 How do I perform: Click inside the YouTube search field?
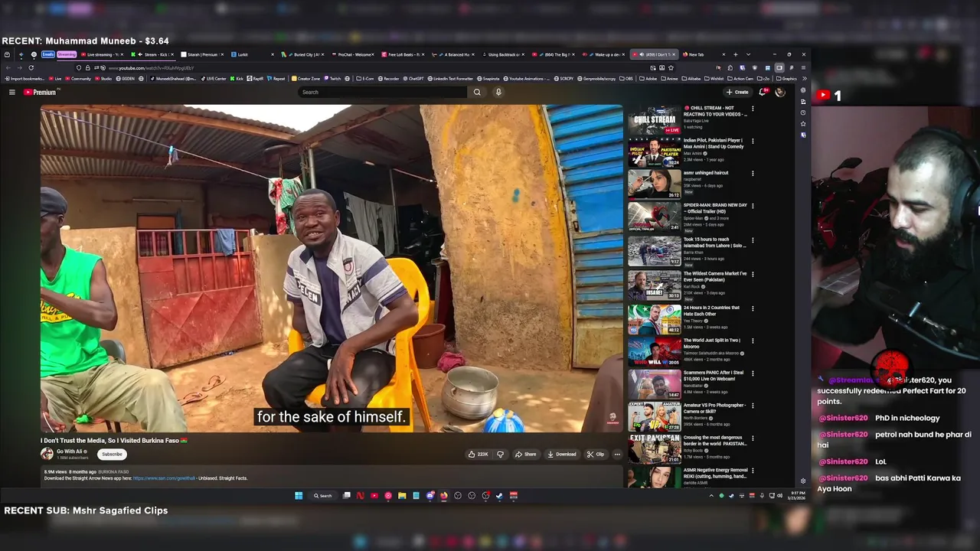pyautogui.click(x=382, y=92)
